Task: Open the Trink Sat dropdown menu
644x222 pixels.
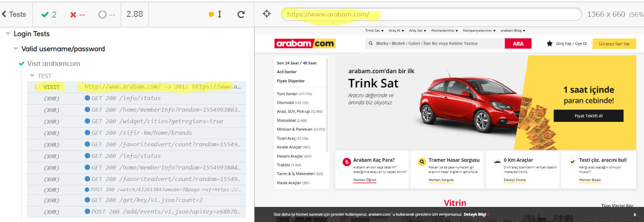Action: click(x=374, y=30)
